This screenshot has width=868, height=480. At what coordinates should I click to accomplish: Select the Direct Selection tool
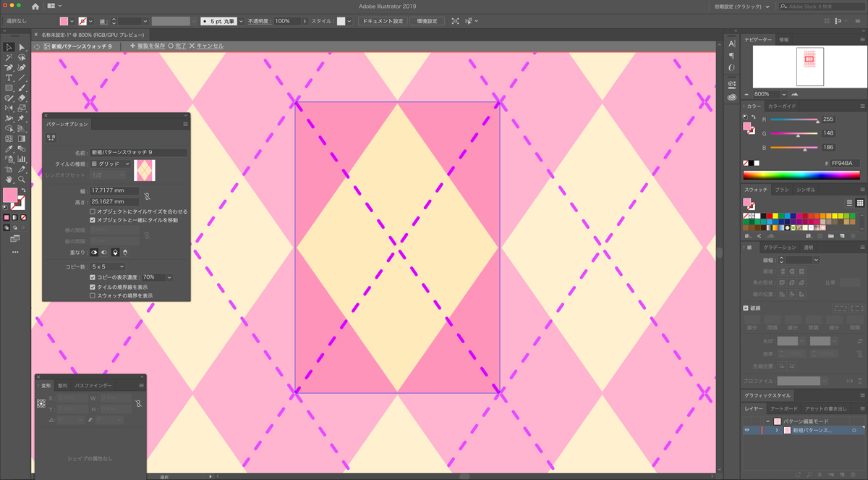coord(22,47)
